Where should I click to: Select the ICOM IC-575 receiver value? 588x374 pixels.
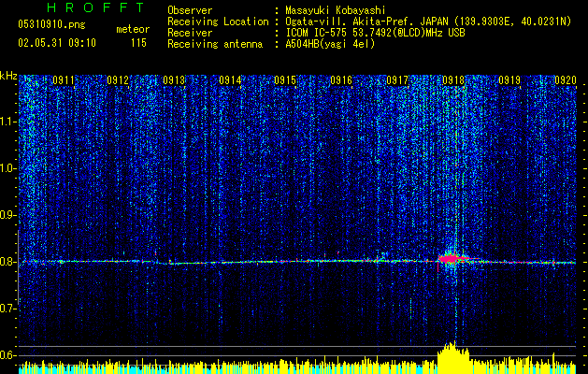click(375, 33)
